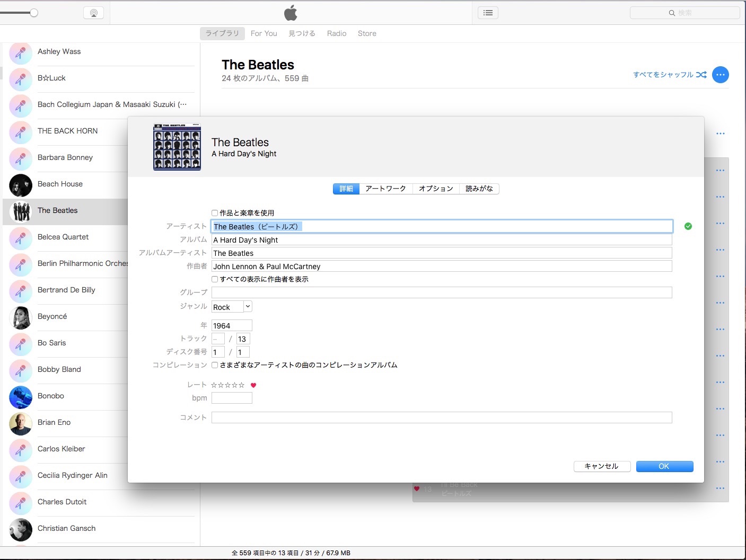Adjust the volume slider knob

(34, 13)
